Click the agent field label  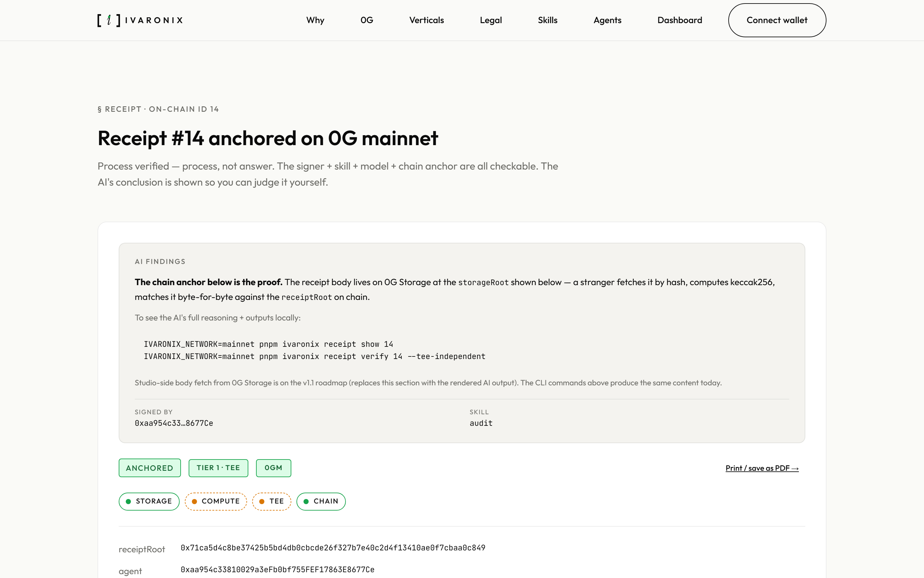[130, 571]
